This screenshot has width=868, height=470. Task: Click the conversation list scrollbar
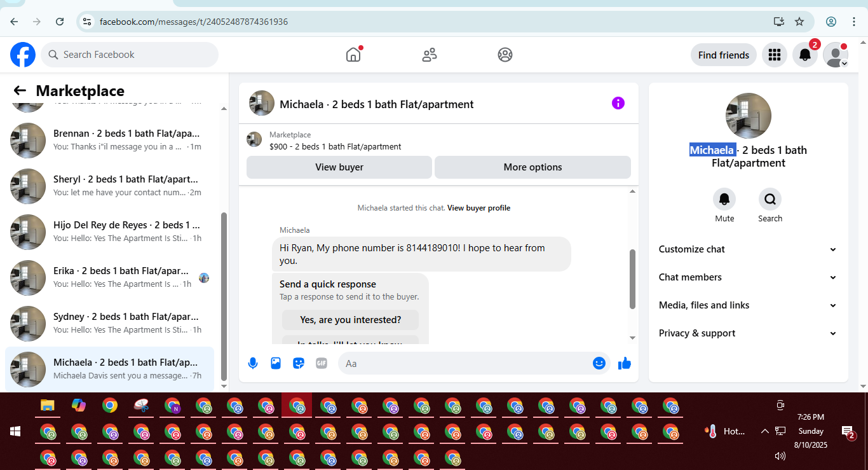click(224, 296)
